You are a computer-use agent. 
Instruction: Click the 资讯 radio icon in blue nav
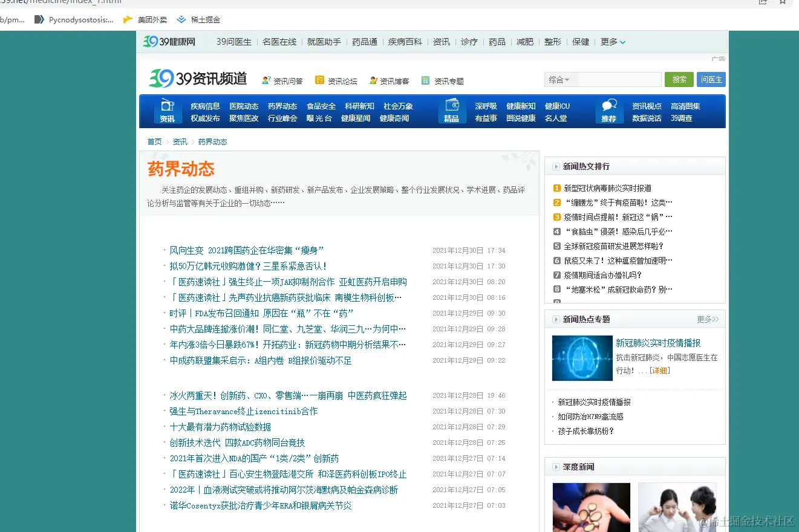(x=168, y=111)
